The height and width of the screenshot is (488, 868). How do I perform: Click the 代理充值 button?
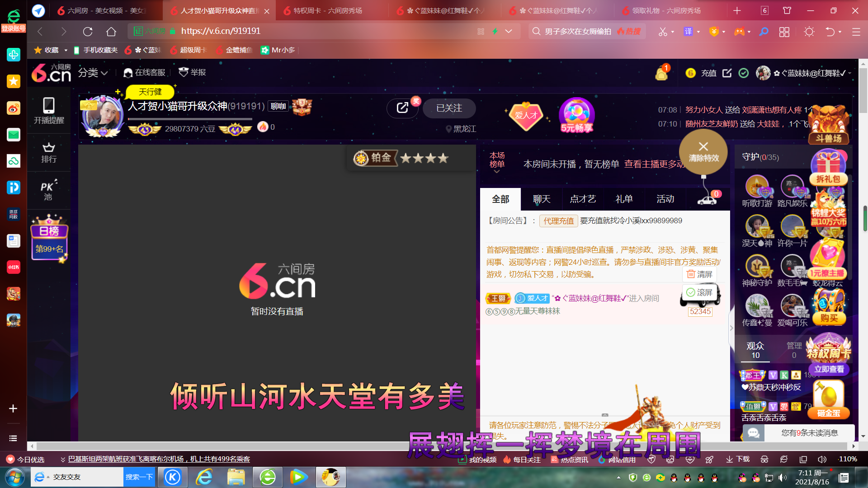(558, 221)
